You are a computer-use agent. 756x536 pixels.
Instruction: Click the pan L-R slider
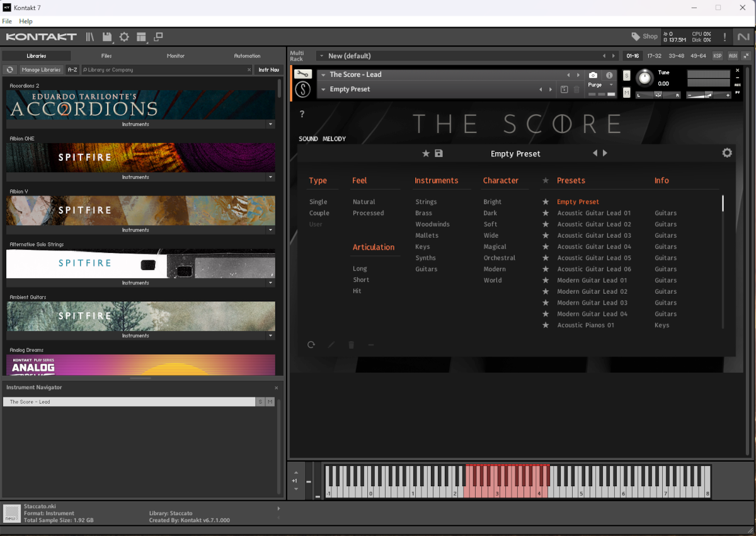(x=658, y=95)
